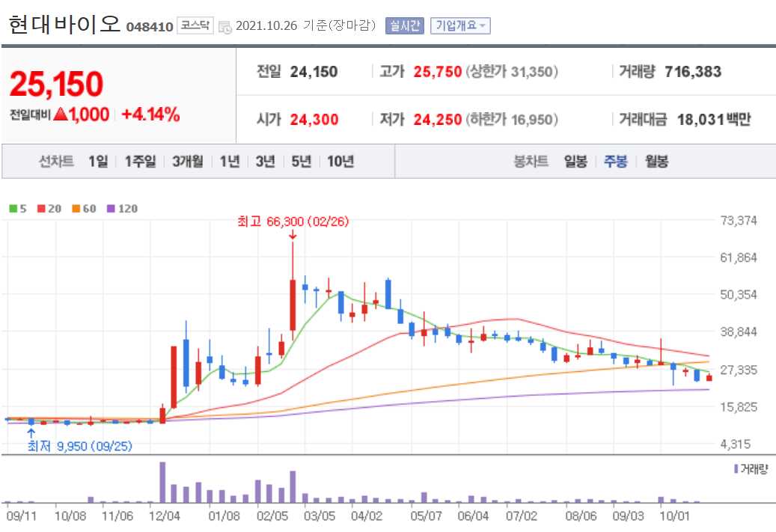Select the 1년 line chart period
776x532 pixels.
pyautogui.click(x=230, y=162)
